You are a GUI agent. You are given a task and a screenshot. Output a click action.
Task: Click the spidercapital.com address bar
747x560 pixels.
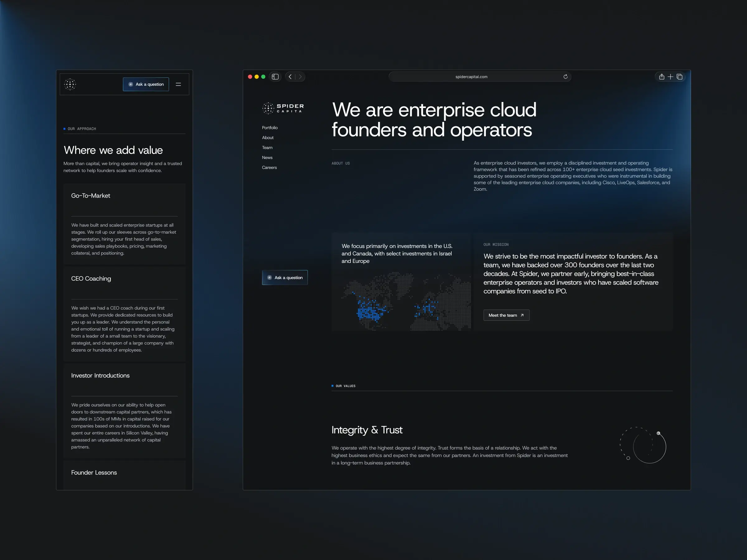coord(480,77)
